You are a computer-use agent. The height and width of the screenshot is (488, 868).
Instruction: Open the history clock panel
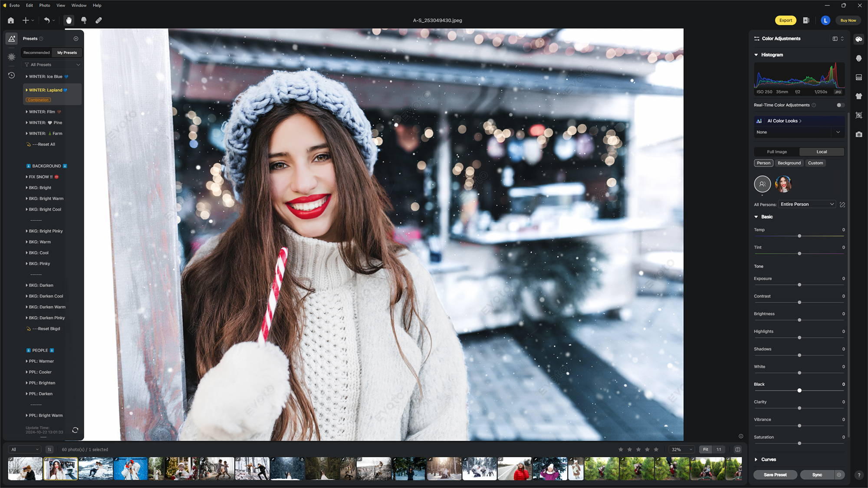(x=12, y=75)
